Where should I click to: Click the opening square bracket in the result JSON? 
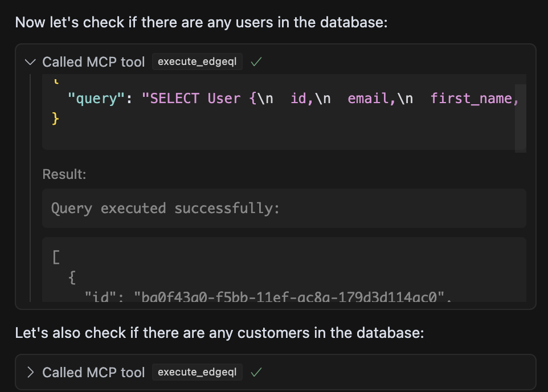[x=56, y=258]
